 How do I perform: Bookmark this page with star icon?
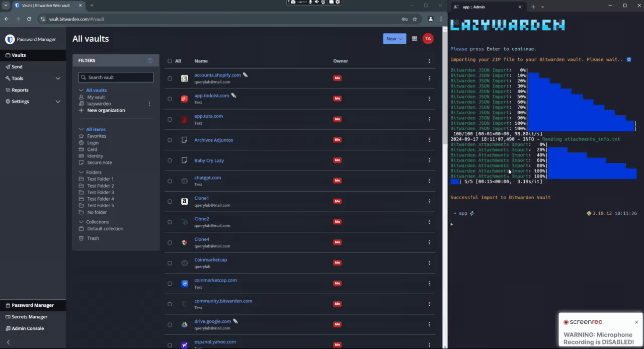pyautogui.click(x=415, y=19)
